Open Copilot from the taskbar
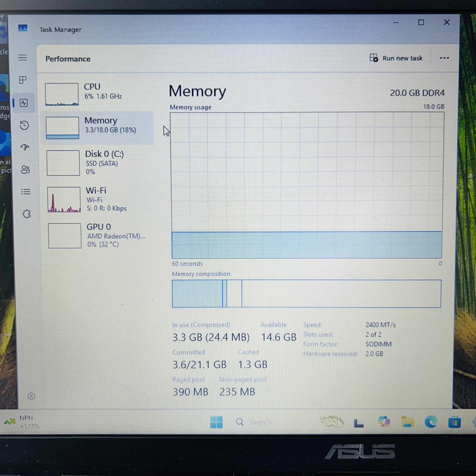Image resolution: width=476 pixels, height=476 pixels. (384, 422)
